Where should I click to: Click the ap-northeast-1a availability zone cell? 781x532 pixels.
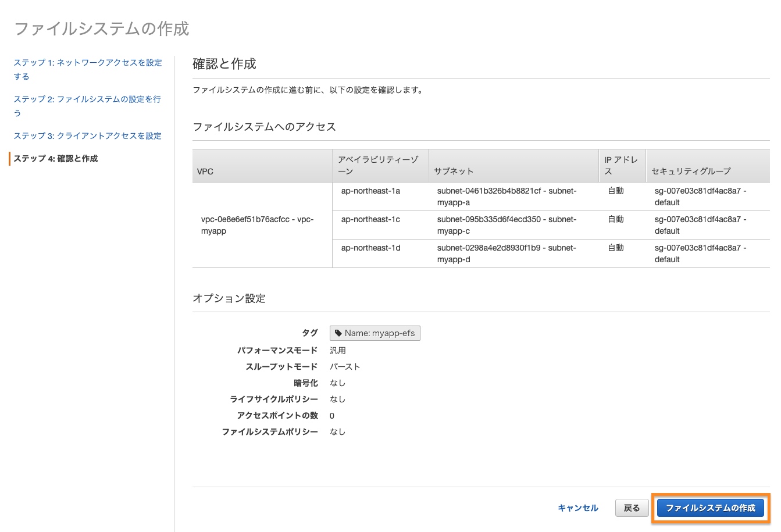tap(370, 191)
